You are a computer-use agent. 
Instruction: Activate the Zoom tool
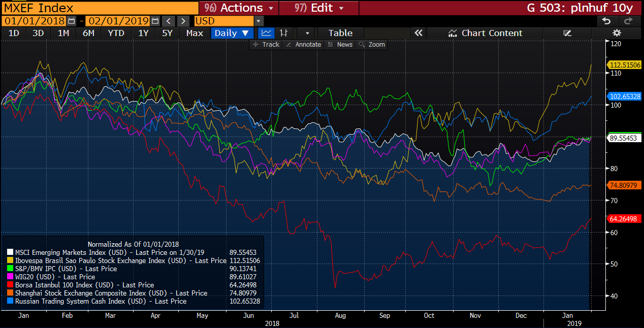[372, 45]
